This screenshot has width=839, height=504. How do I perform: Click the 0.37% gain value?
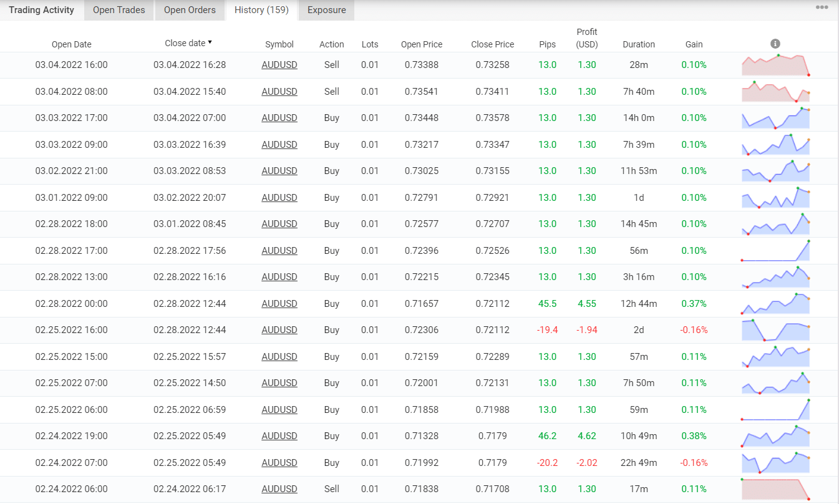(x=694, y=304)
